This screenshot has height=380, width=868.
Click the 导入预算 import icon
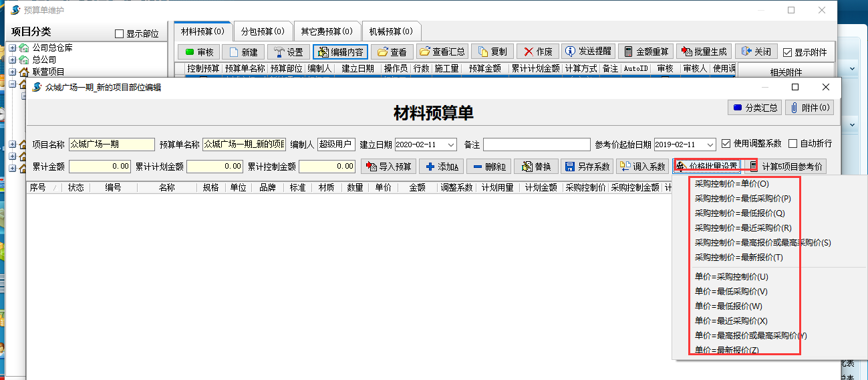pos(371,167)
